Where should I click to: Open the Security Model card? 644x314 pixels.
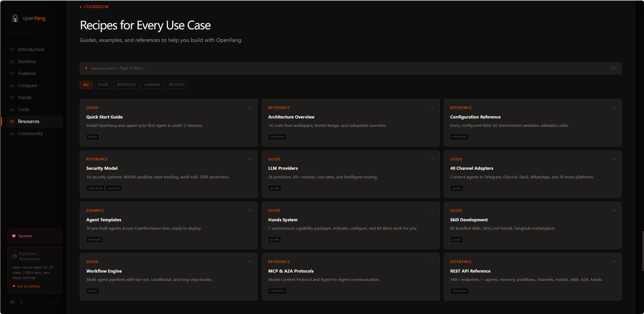[169, 174]
